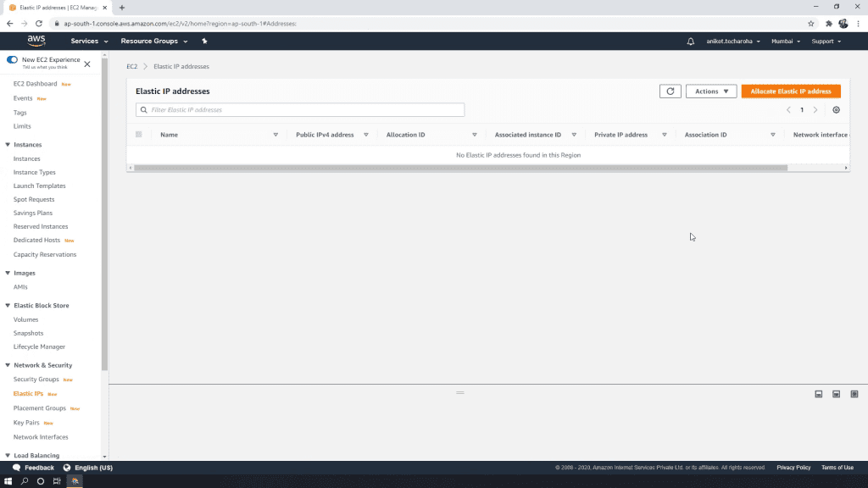Go to previous page of results
Image resolution: width=868 pixels, height=488 pixels.
tap(788, 109)
